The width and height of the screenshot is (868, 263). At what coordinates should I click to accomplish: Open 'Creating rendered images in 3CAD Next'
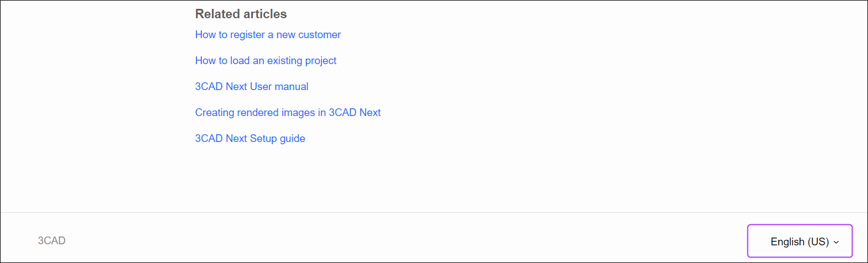point(288,113)
